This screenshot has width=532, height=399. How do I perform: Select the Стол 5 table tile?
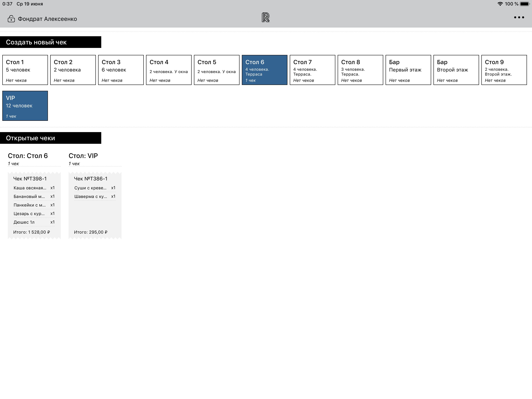(x=217, y=70)
